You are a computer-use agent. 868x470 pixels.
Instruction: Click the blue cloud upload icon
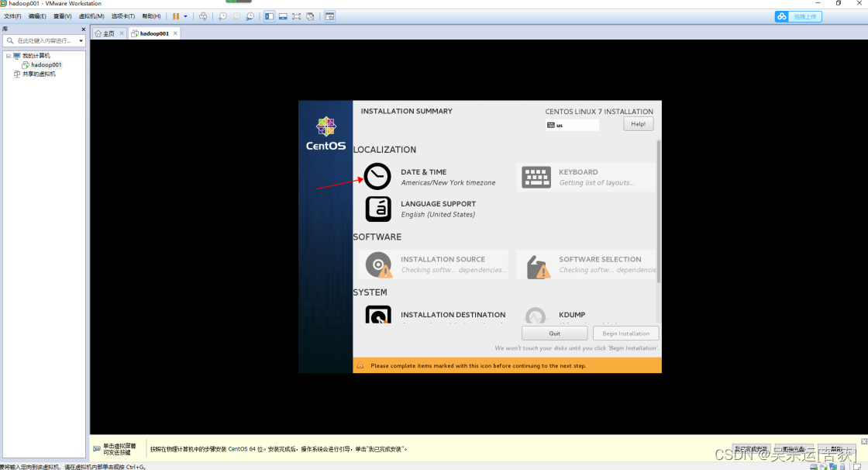coord(782,16)
